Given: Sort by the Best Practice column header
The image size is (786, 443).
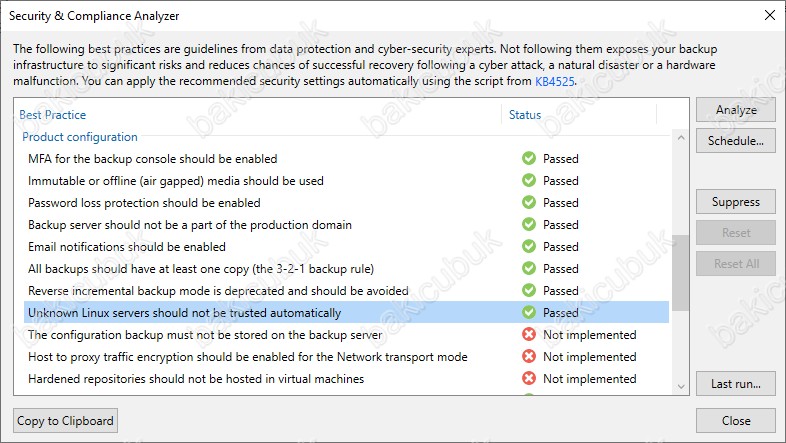Looking at the screenshot, I should (x=53, y=115).
